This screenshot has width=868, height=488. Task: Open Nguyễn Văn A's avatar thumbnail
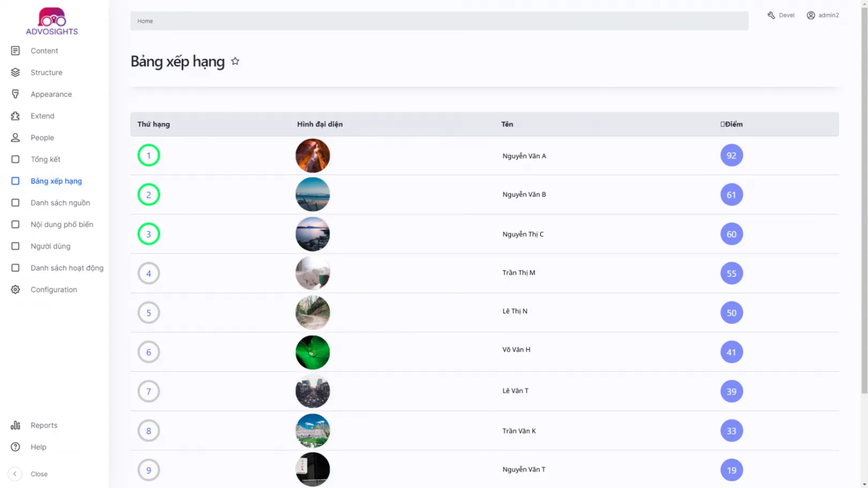(x=313, y=155)
